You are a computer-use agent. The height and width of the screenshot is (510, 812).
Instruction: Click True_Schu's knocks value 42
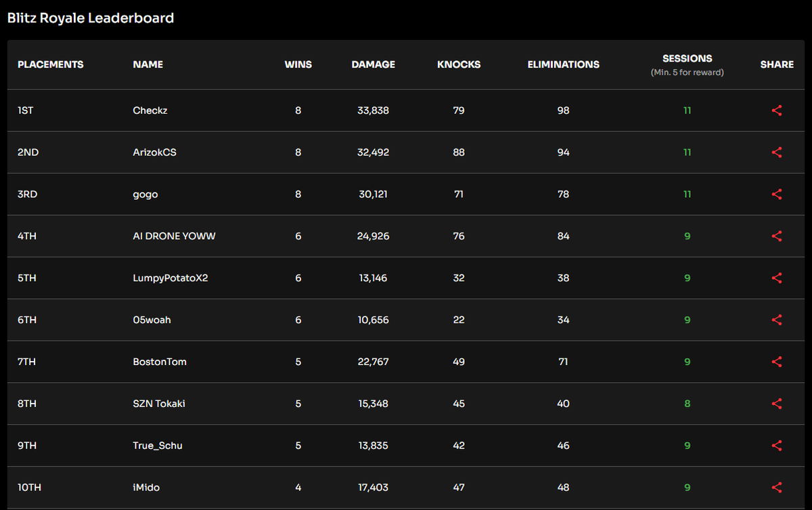coord(459,446)
